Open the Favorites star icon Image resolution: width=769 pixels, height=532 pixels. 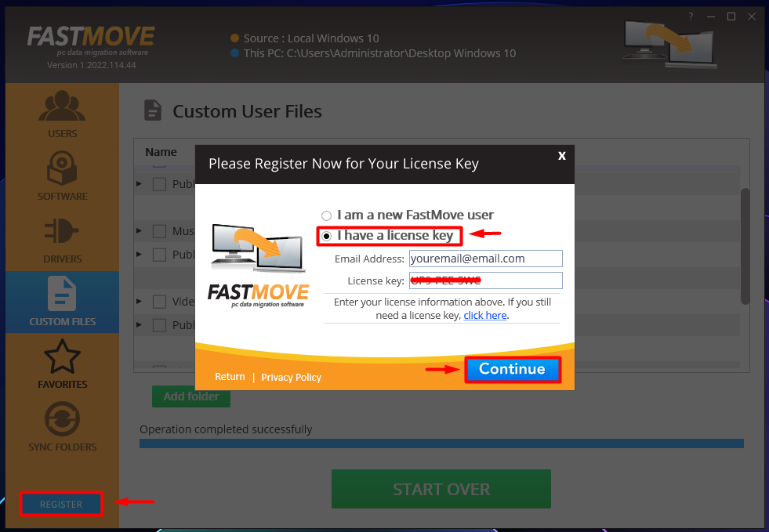(62, 359)
